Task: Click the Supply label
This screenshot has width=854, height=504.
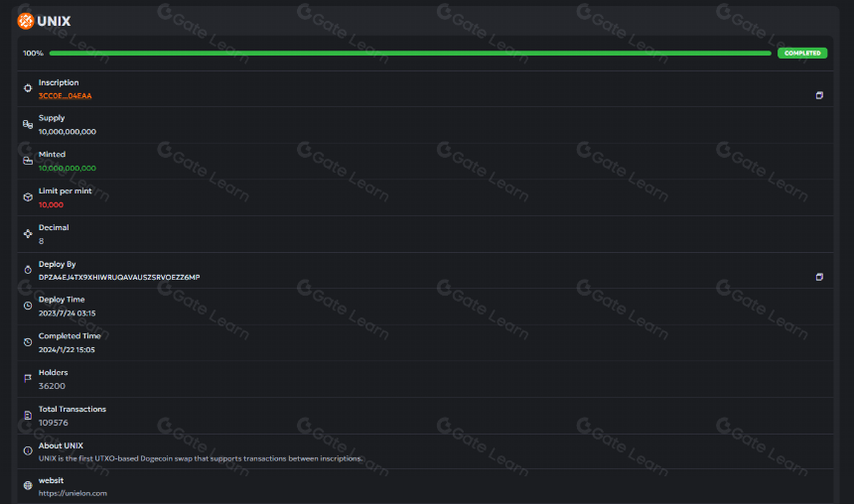Action: [52, 118]
